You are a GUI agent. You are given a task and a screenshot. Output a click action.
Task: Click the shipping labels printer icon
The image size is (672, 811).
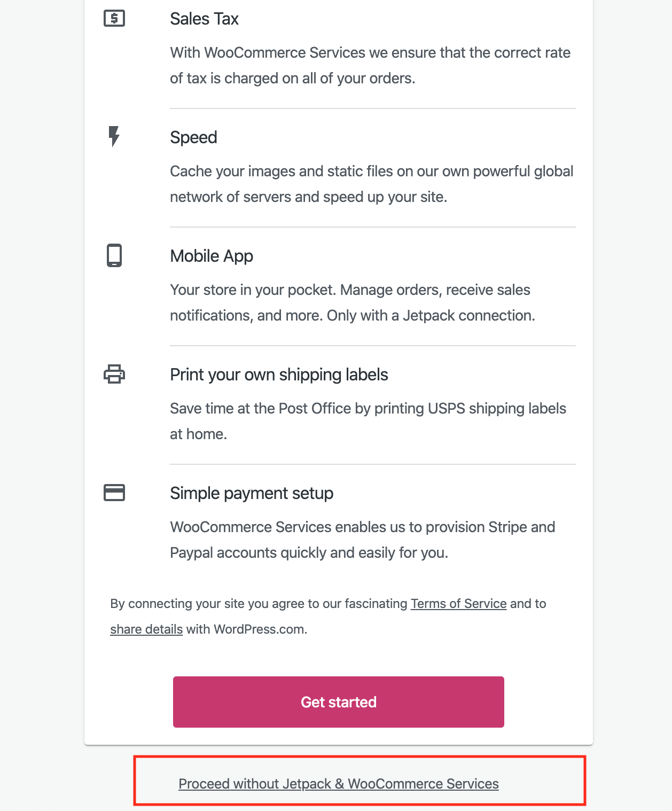[x=114, y=374]
